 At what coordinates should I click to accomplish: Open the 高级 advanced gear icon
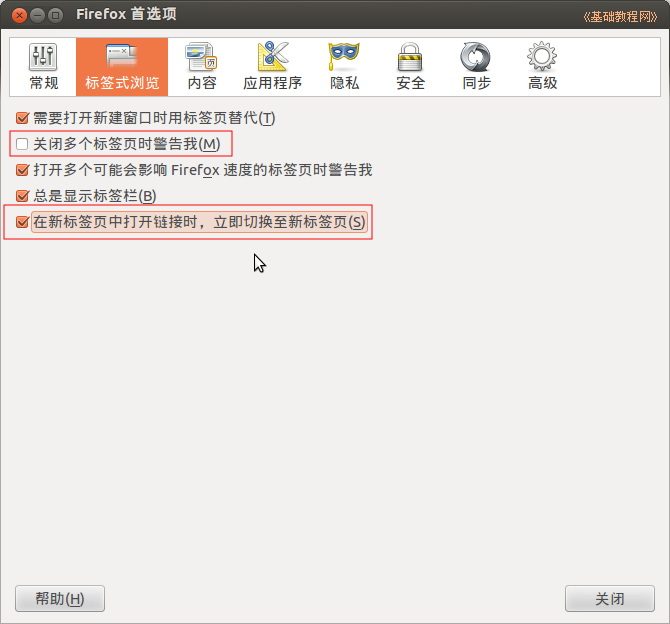point(542,67)
